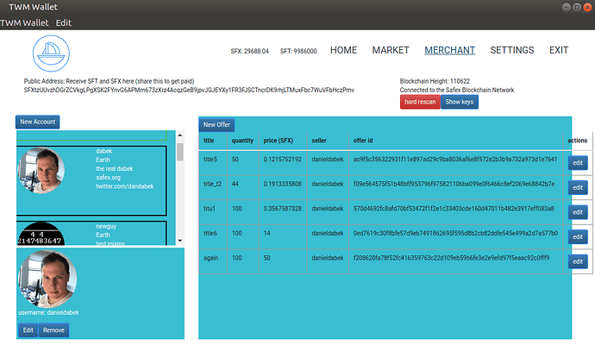The height and width of the screenshot is (364, 595).
Task: Click 'username: danieldabek' label
Action: point(48,313)
